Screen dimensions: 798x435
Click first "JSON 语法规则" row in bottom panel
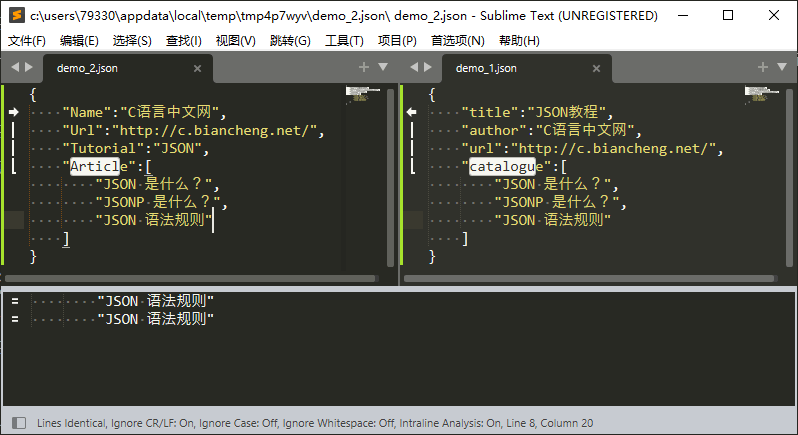[x=156, y=301]
